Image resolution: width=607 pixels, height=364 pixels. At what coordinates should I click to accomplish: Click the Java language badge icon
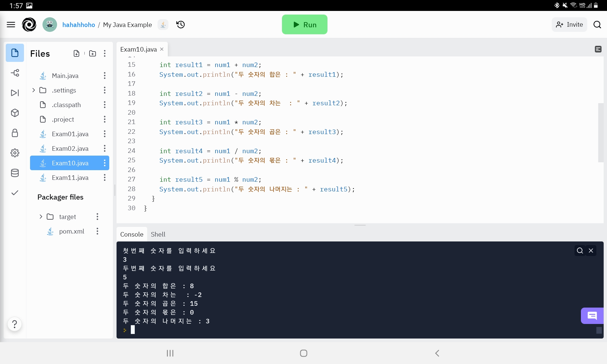click(x=163, y=25)
